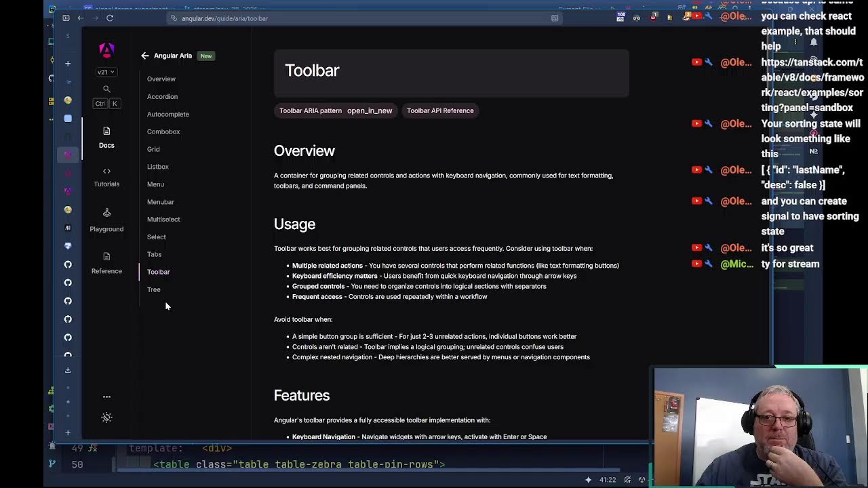Image resolution: width=868 pixels, height=488 pixels.
Task: Click the Usage section heading
Action: (294, 224)
